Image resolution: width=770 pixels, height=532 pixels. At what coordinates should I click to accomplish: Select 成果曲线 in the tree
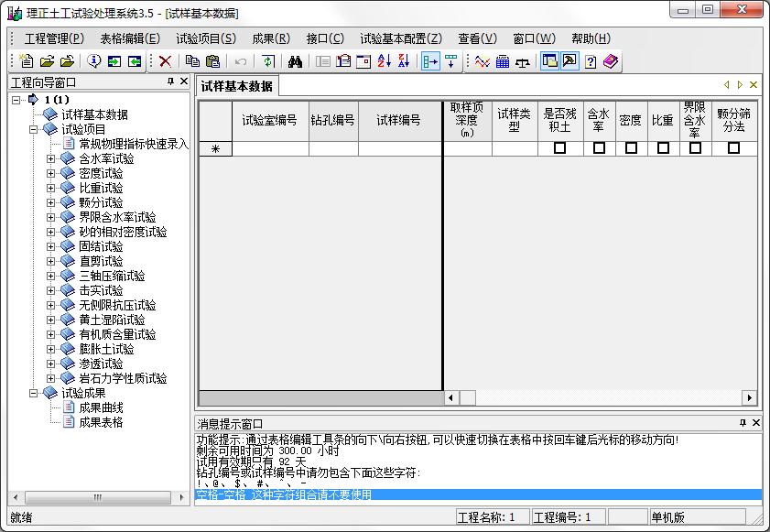[101, 407]
